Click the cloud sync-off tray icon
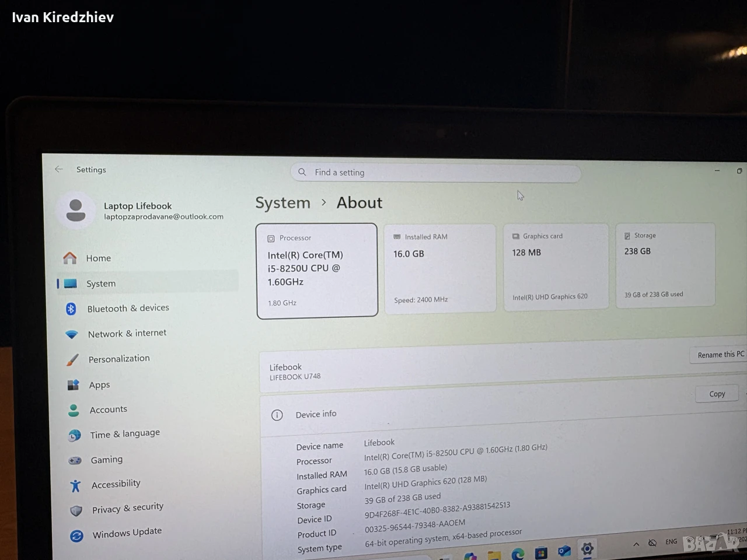The height and width of the screenshot is (560, 747). 652,543
